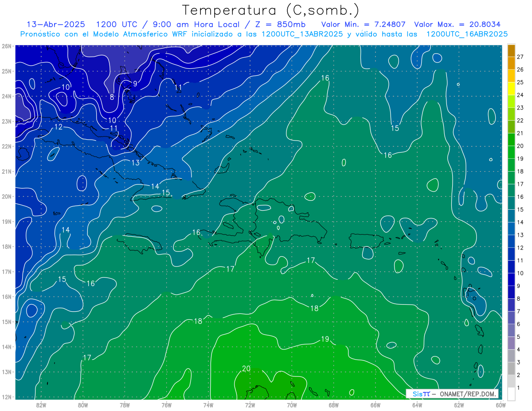The height and width of the screenshot is (411, 532).
Task: Click the yellow legend swatch between 25 and 24
Action: point(511,89)
